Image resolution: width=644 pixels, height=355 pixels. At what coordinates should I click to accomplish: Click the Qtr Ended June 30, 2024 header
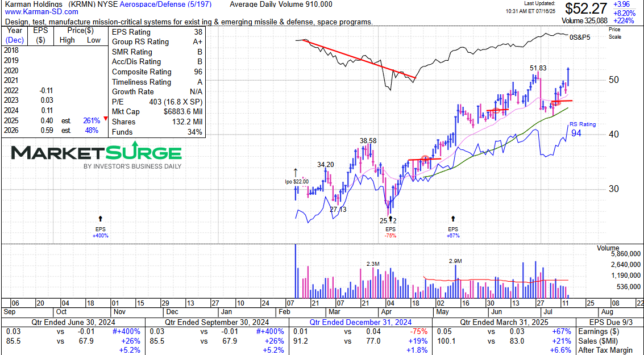(73, 321)
